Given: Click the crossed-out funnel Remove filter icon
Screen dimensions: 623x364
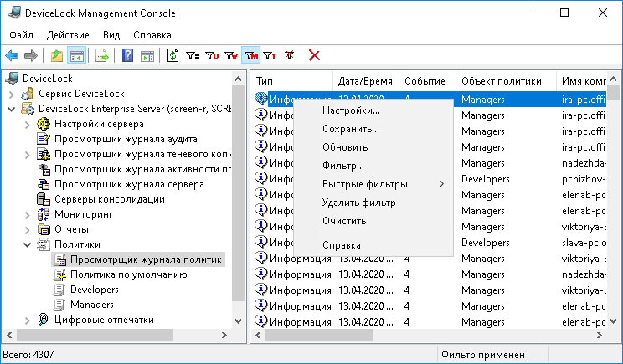Looking at the screenshot, I should pos(290,56).
